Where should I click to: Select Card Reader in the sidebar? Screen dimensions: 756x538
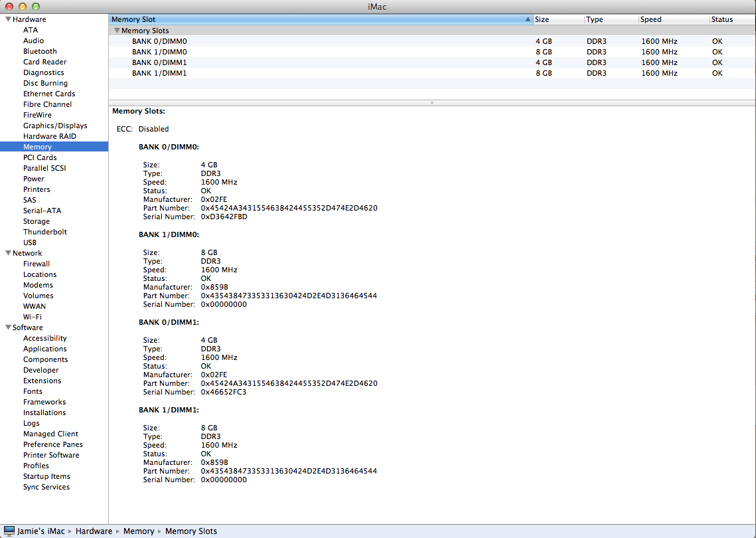[x=45, y=62]
